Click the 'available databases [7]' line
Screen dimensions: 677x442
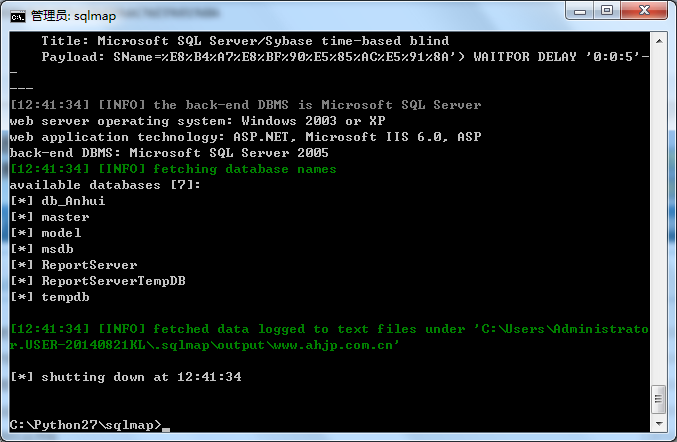point(105,185)
